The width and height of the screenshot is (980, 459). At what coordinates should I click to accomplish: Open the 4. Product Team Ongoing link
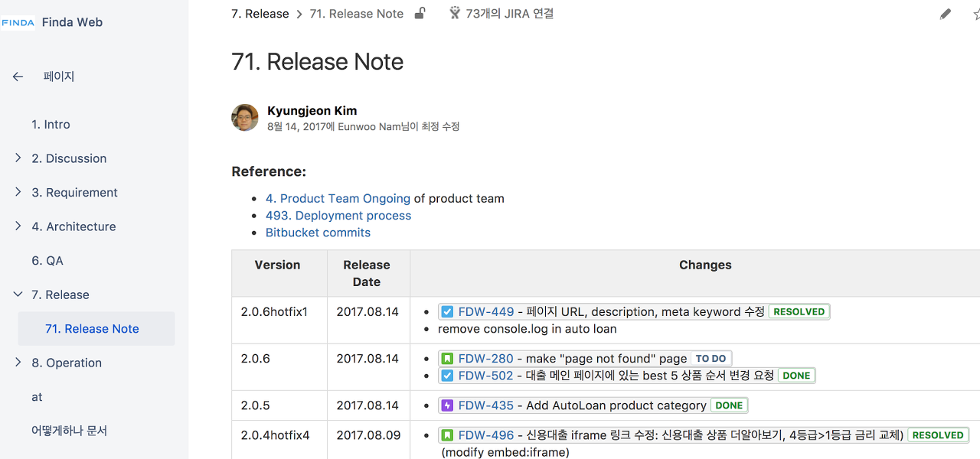[338, 199]
